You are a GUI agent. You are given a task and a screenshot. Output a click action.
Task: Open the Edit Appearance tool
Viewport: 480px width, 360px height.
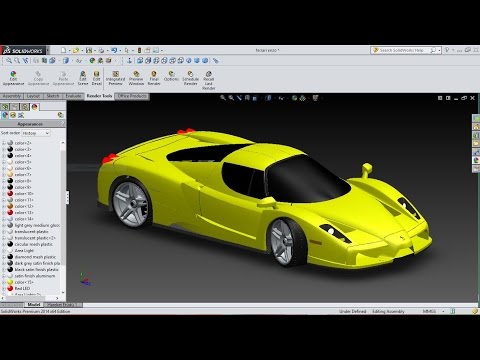[x=13, y=78]
